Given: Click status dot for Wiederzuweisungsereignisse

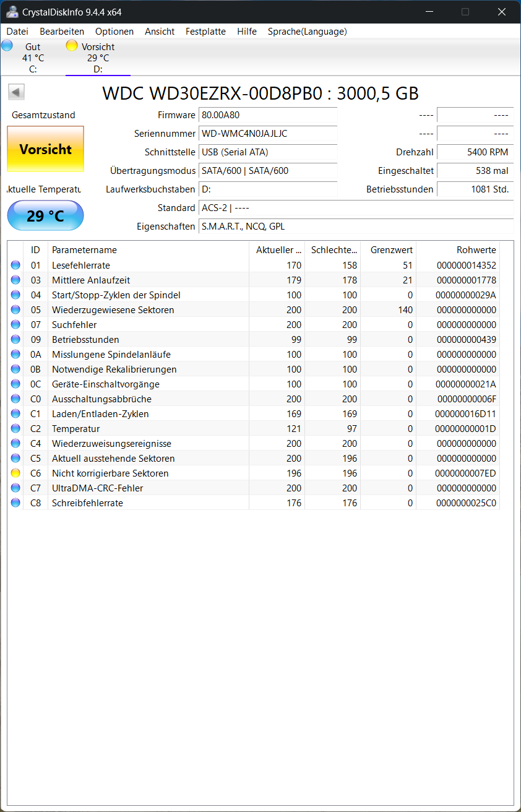Looking at the screenshot, I should pyautogui.click(x=15, y=444).
